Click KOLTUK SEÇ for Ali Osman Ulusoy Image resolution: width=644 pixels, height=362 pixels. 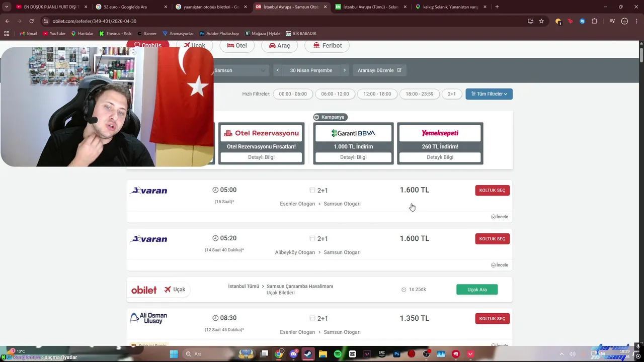pos(492,319)
